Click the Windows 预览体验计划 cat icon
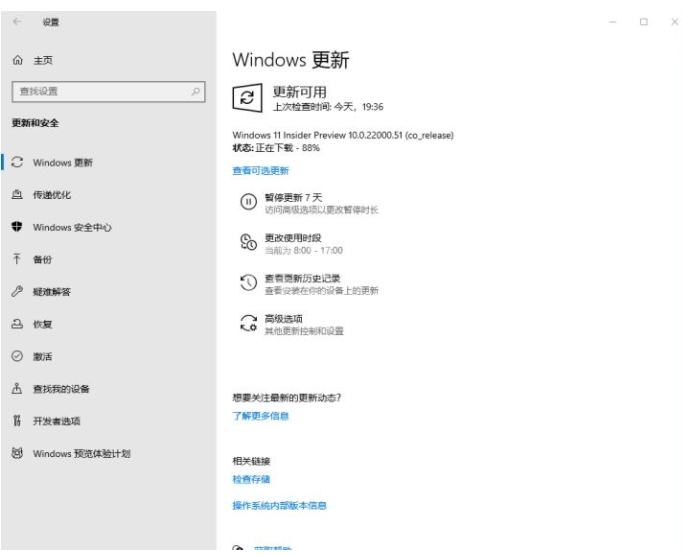682x557 pixels. [17, 453]
